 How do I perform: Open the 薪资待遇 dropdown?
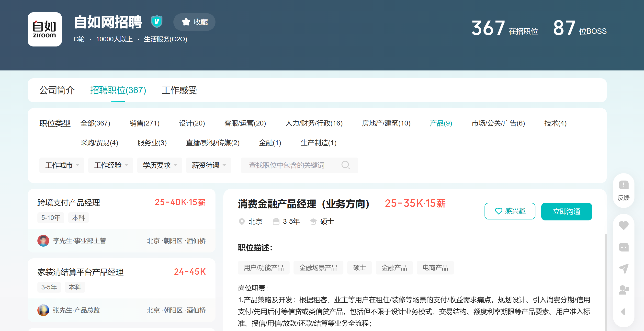click(208, 165)
